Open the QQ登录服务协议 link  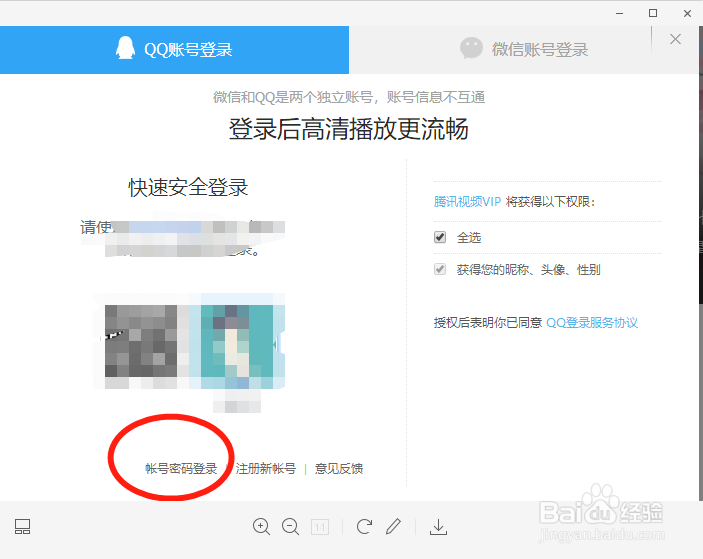592,322
